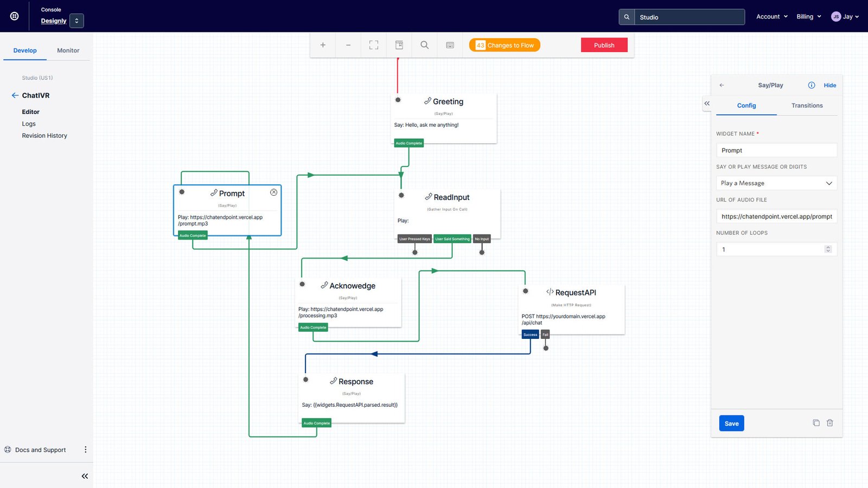The width and height of the screenshot is (868, 488).
Task: Click the Publish button
Action: (604, 45)
